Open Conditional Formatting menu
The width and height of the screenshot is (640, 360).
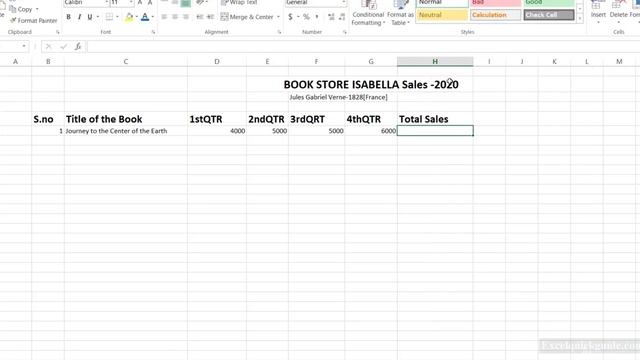coord(368,13)
